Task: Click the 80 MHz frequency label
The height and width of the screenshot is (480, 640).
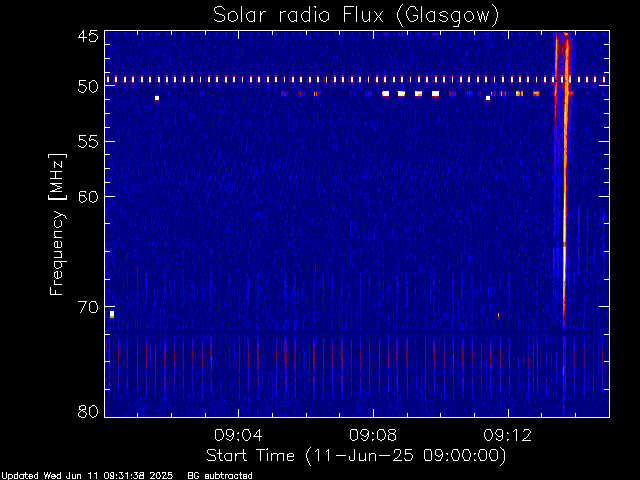Action: [x=88, y=411]
